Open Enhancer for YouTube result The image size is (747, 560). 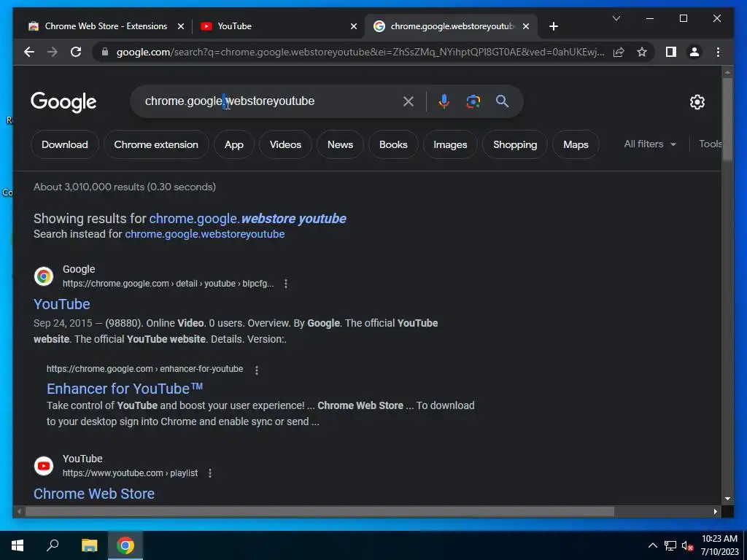coord(125,389)
